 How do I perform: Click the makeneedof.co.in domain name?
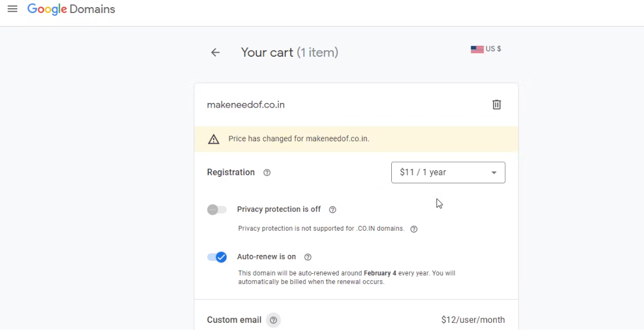[x=246, y=105]
